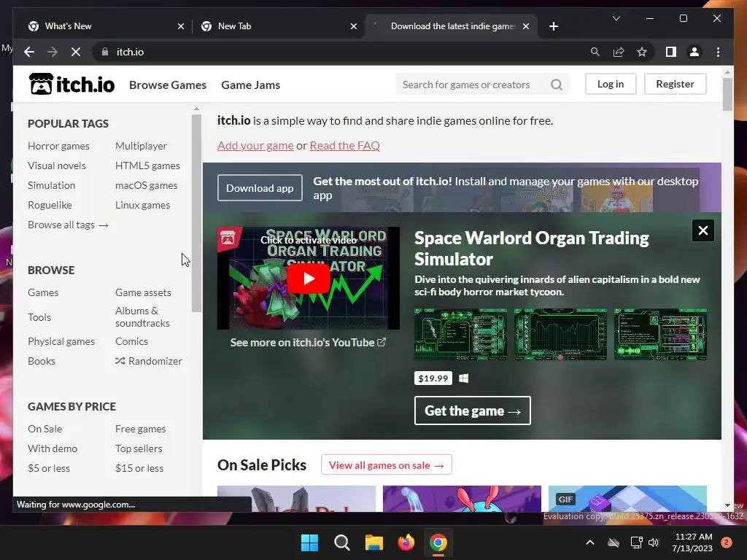The height and width of the screenshot is (560, 747).
Task: Go back in Chrome
Action: click(x=29, y=52)
